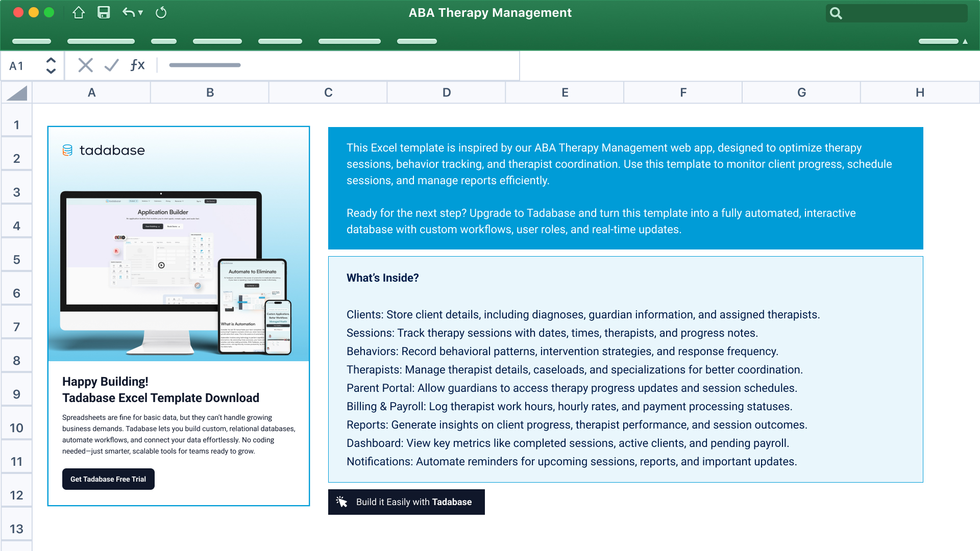Open the fx insert function icon
Screen dimensions: 980x551
tap(137, 65)
